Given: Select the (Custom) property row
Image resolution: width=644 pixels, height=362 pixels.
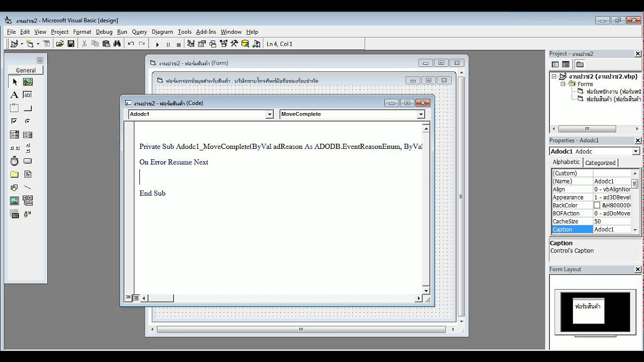Looking at the screenshot, I should (x=591, y=173).
